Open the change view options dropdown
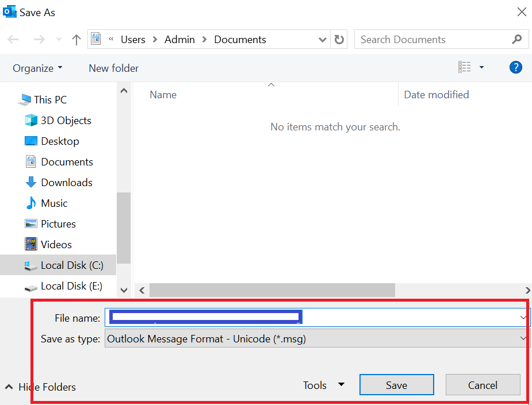The height and width of the screenshot is (405, 532). click(481, 67)
